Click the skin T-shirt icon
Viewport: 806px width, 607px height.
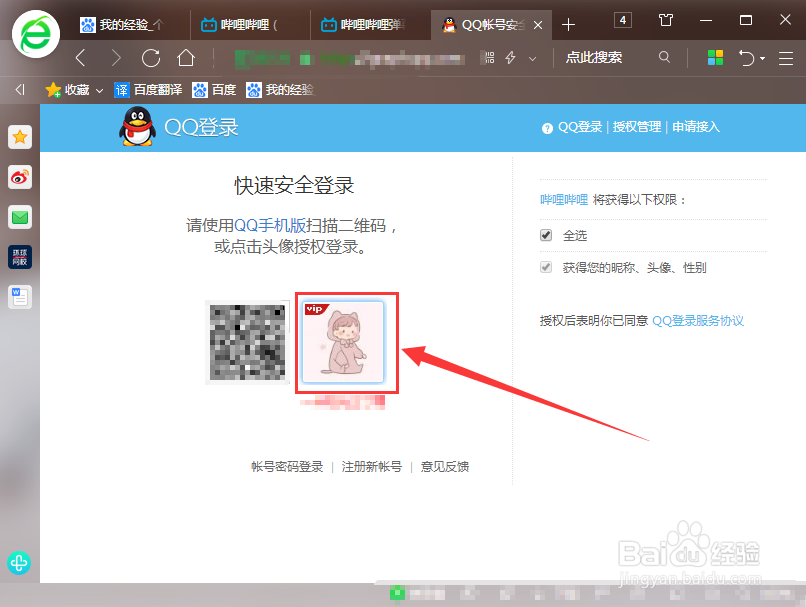666,20
